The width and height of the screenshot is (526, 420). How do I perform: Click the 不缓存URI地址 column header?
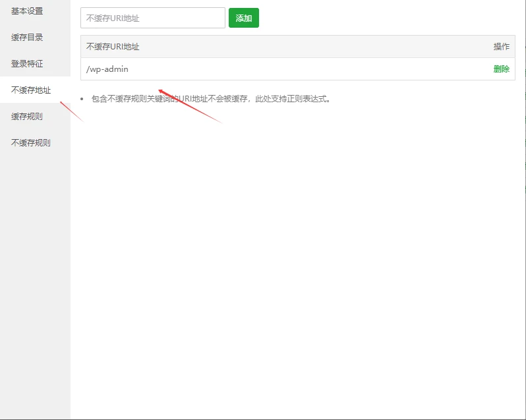coord(113,47)
